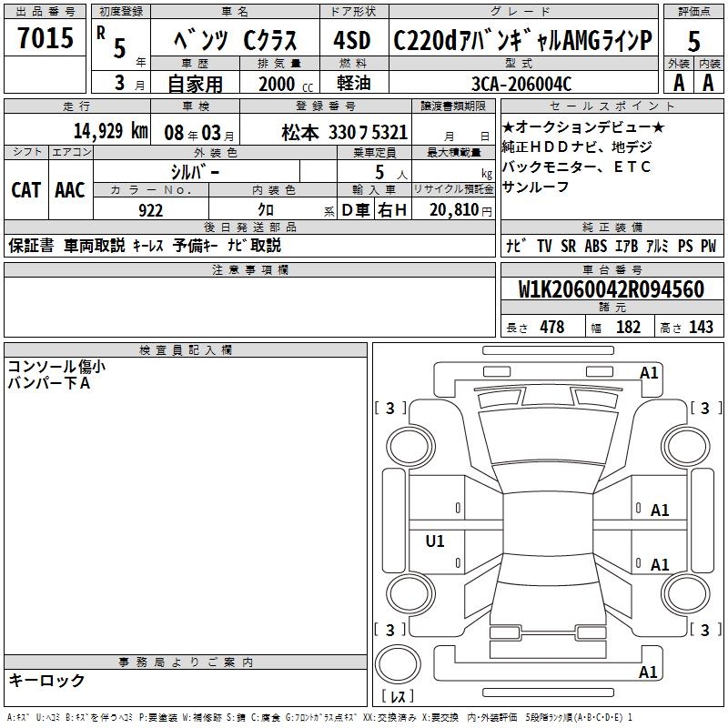The width and height of the screenshot is (728, 728).
Task: Click the model code 3CA-206004C
Action: [x=521, y=84]
